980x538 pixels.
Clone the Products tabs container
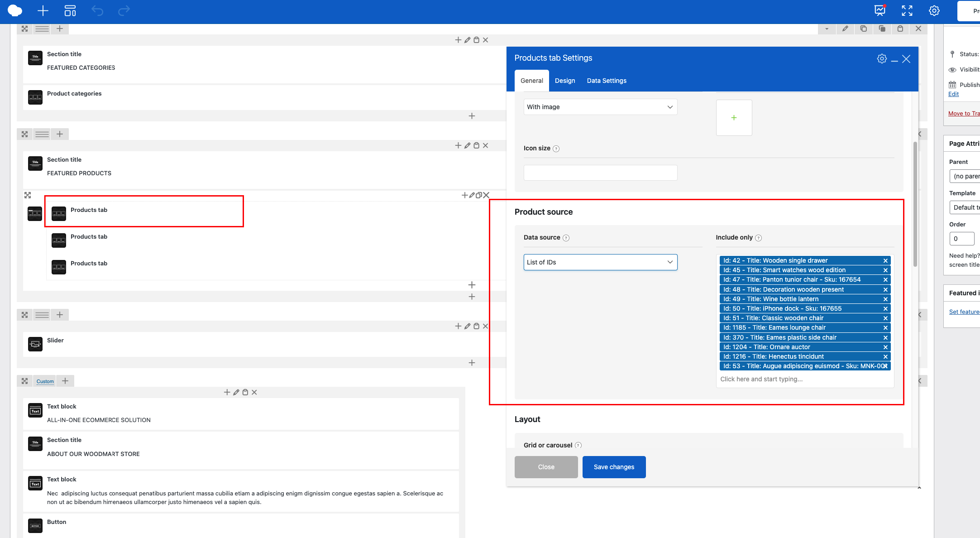(478, 195)
